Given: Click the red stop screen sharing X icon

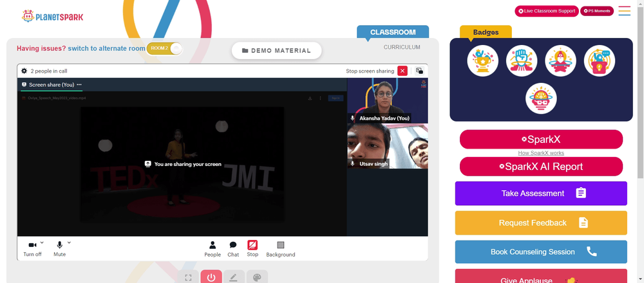Looking at the screenshot, I should [x=402, y=71].
